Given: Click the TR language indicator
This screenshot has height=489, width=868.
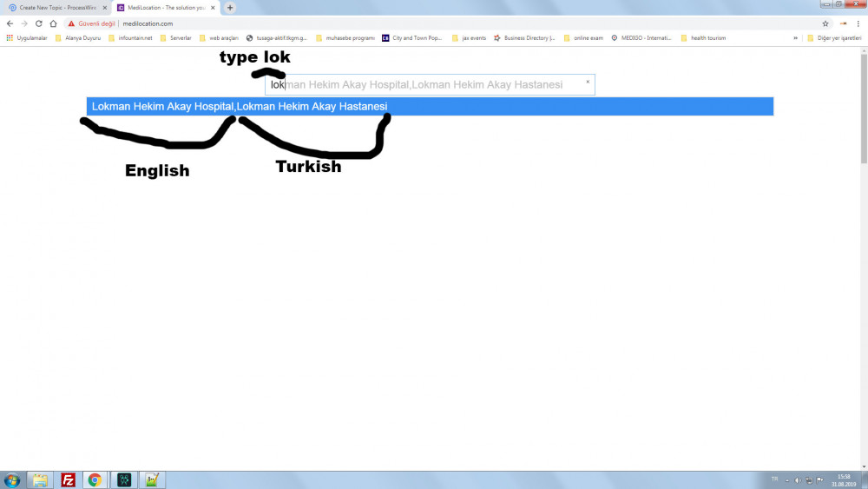Looking at the screenshot, I should 774,479.
